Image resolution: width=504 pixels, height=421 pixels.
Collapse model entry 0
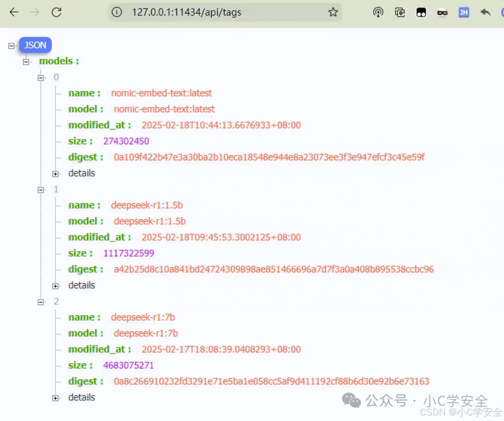click(x=41, y=78)
